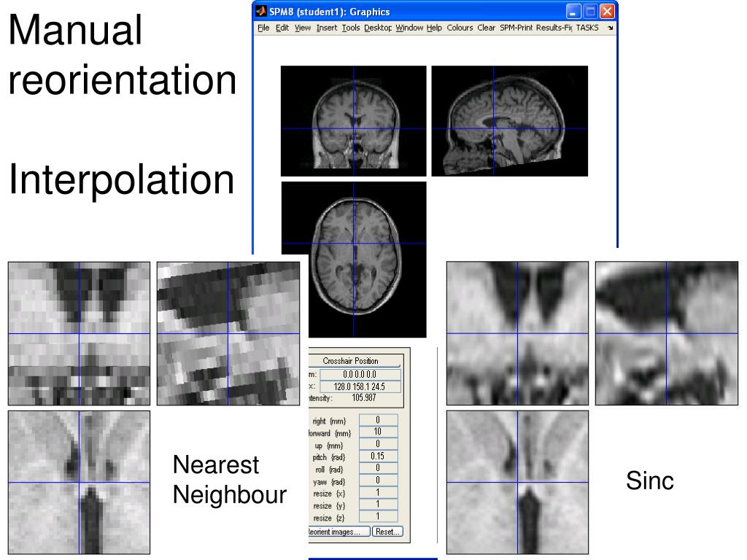Click the axial brain view
Viewport: 747px width, 560px height.
pyautogui.click(x=354, y=260)
